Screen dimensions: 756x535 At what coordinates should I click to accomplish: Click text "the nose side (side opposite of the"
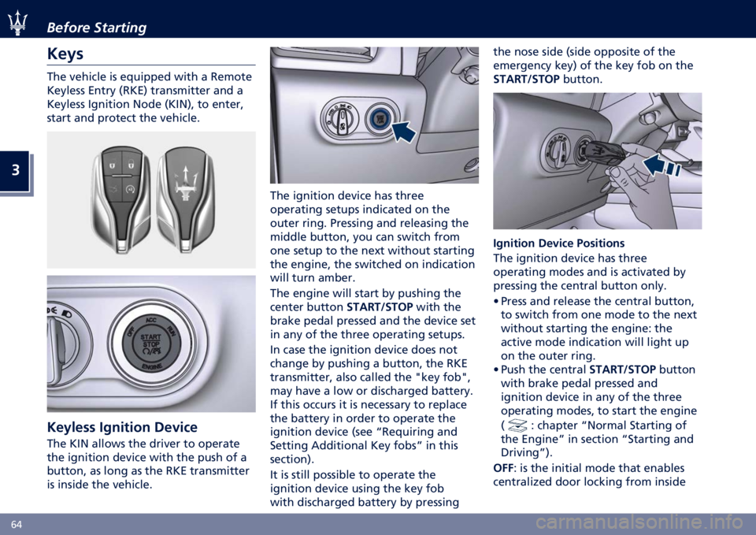point(584,52)
